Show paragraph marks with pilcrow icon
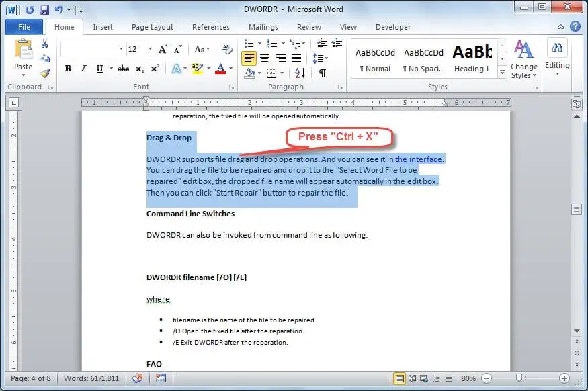The width and height of the screenshot is (588, 391). [x=322, y=73]
